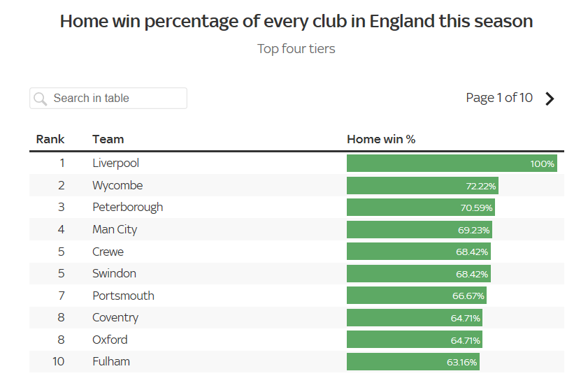The height and width of the screenshot is (392, 588).
Task: Click the magnifying glass search icon
Action: click(x=41, y=99)
